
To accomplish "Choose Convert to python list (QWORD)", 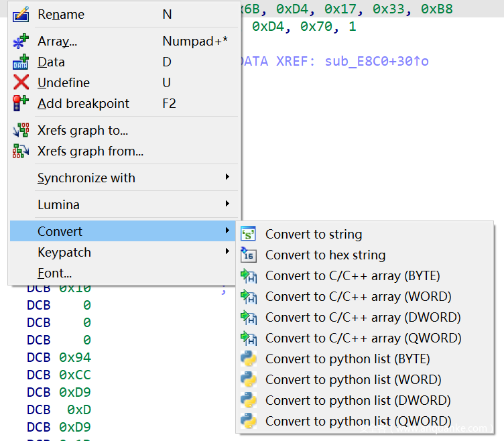I will pyautogui.click(x=358, y=422).
